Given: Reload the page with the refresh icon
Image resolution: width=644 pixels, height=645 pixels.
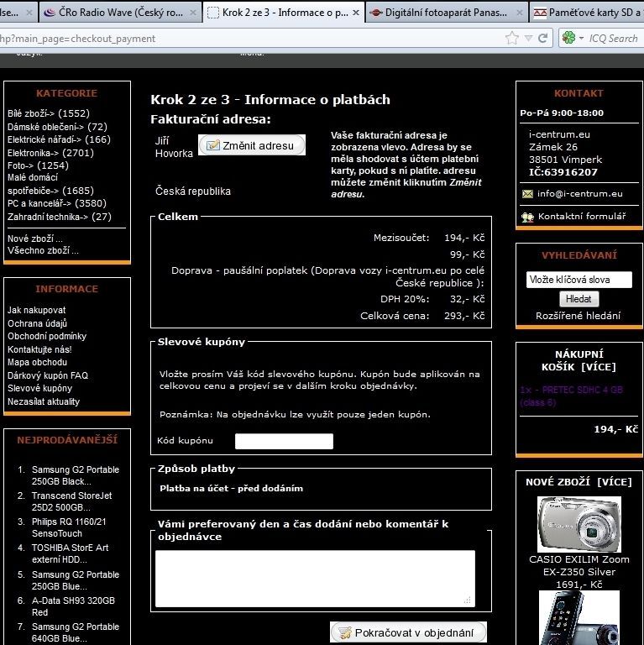Looking at the screenshot, I should coord(543,38).
